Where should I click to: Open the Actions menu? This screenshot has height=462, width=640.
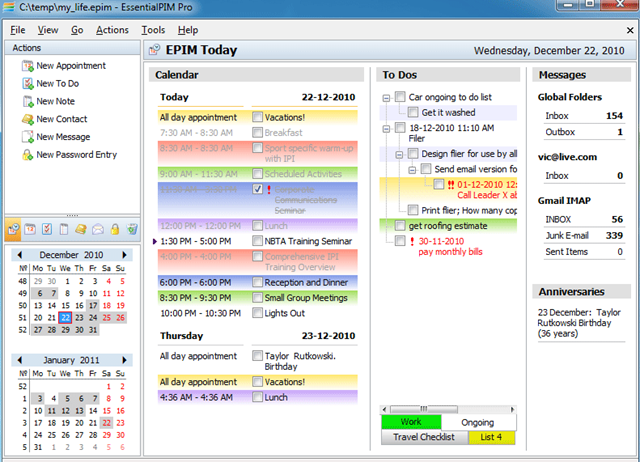tap(112, 30)
